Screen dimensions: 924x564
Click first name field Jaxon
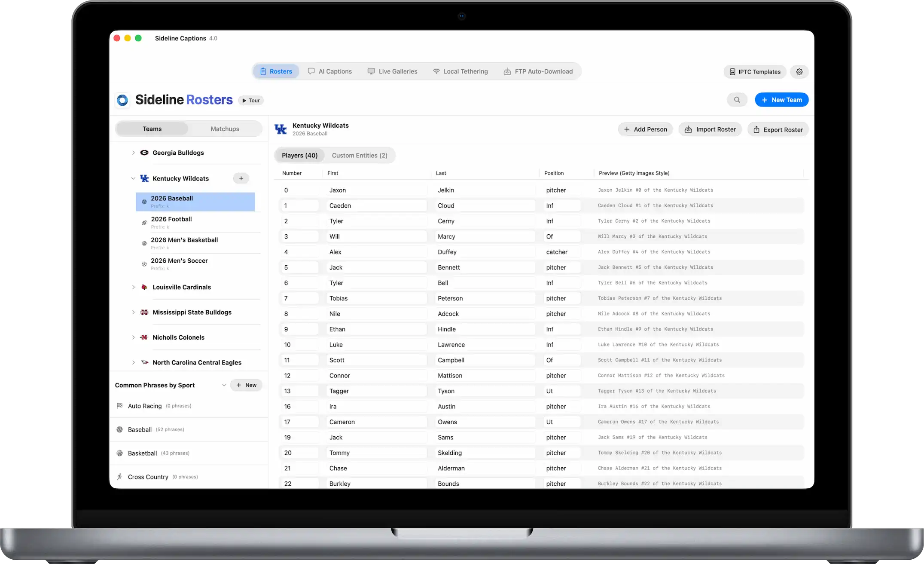(x=376, y=190)
